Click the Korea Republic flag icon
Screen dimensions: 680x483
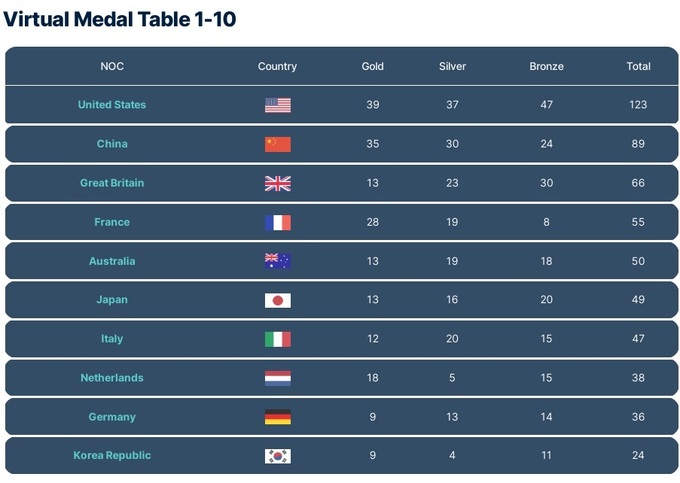[277, 456]
